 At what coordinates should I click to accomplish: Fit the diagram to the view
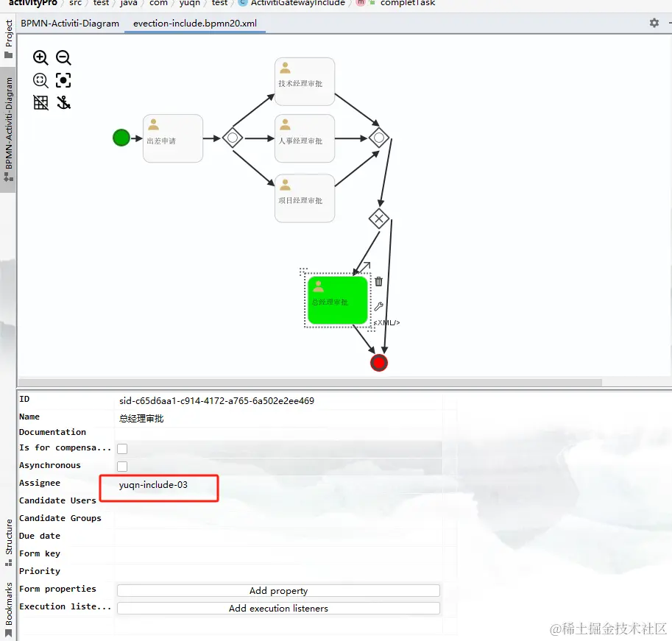pyautogui.click(x=63, y=80)
